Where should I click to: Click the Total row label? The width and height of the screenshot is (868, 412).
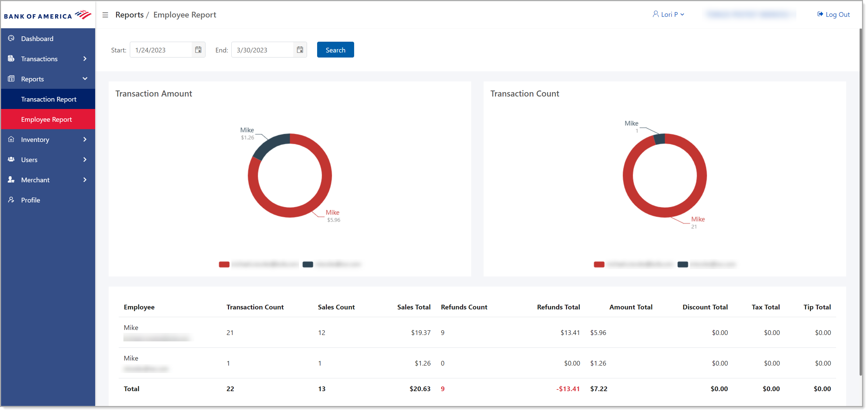[x=131, y=389]
